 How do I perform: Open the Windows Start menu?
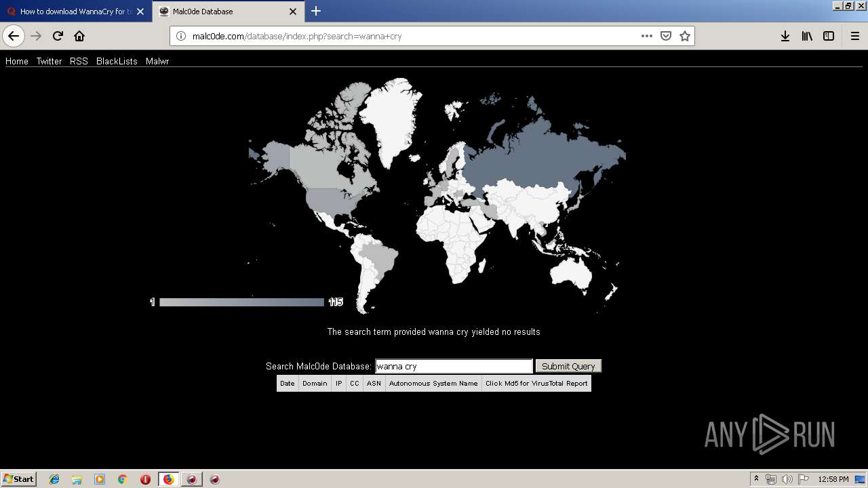pyautogui.click(x=19, y=479)
